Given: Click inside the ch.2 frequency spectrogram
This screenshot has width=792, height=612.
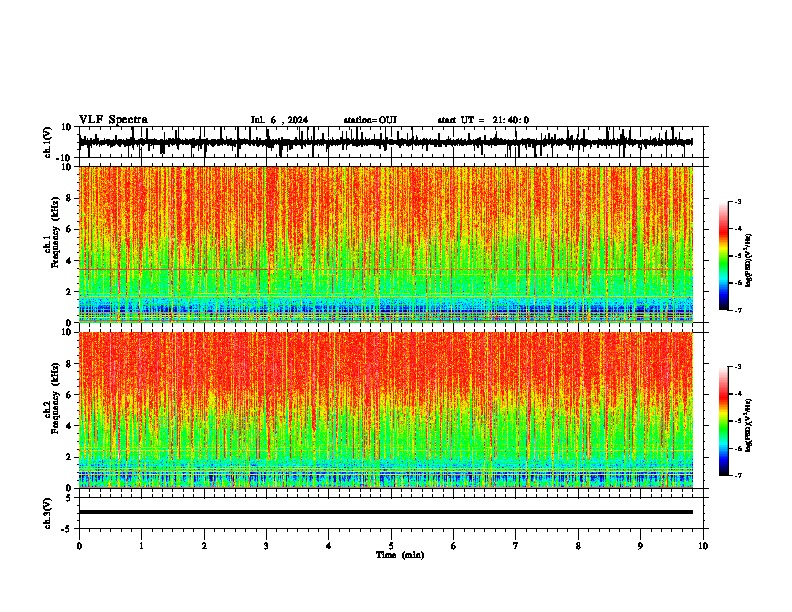Looking at the screenshot, I should pyautogui.click(x=386, y=410).
